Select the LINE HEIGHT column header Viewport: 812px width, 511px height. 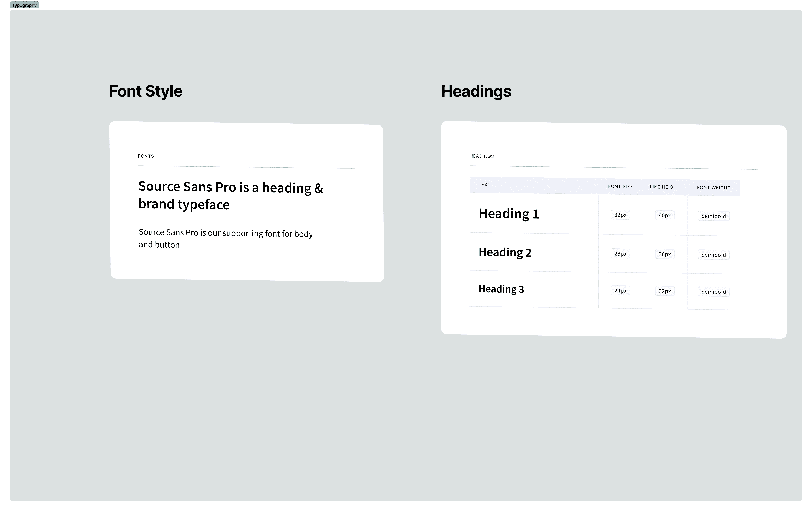coord(665,187)
